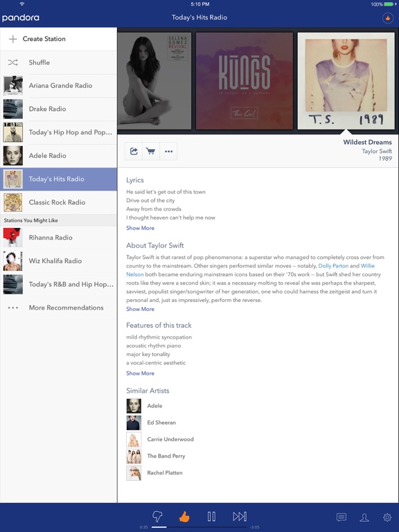The height and width of the screenshot is (532, 399).
Task: Click the orange thumbs up icon in player bar
Action: click(x=184, y=517)
